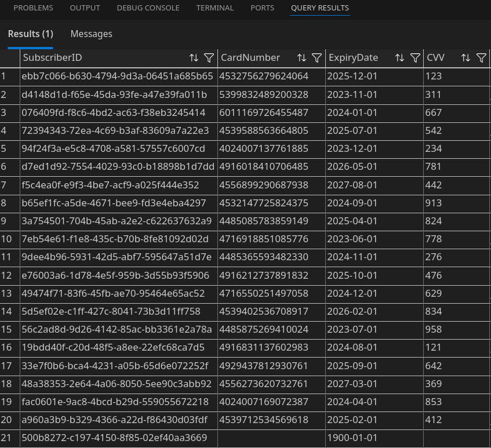The width and height of the screenshot is (491, 448).
Task: Open the ExpiryDate filter funnel
Action: (415, 57)
